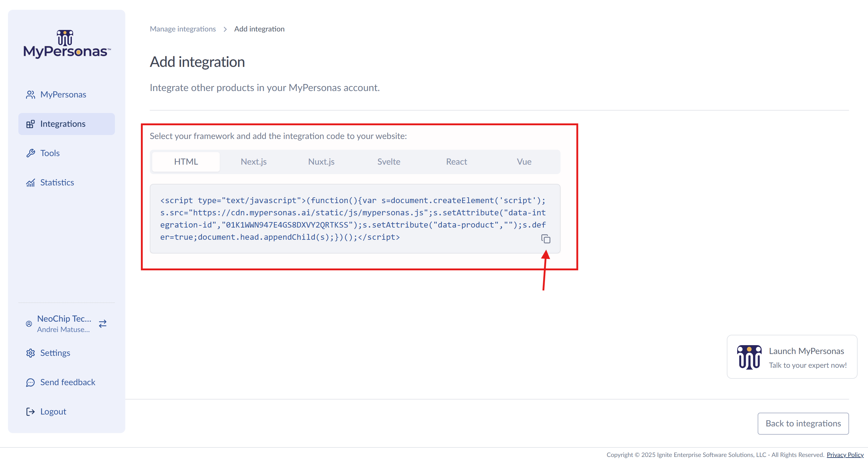
Task: Select the Svelte framework tab
Action: [x=389, y=162]
